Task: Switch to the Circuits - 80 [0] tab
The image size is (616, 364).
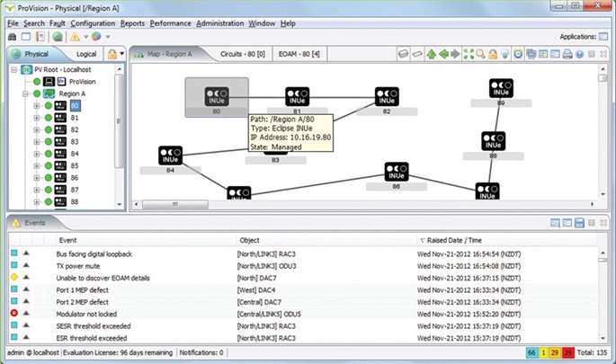Action: pos(243,54)
